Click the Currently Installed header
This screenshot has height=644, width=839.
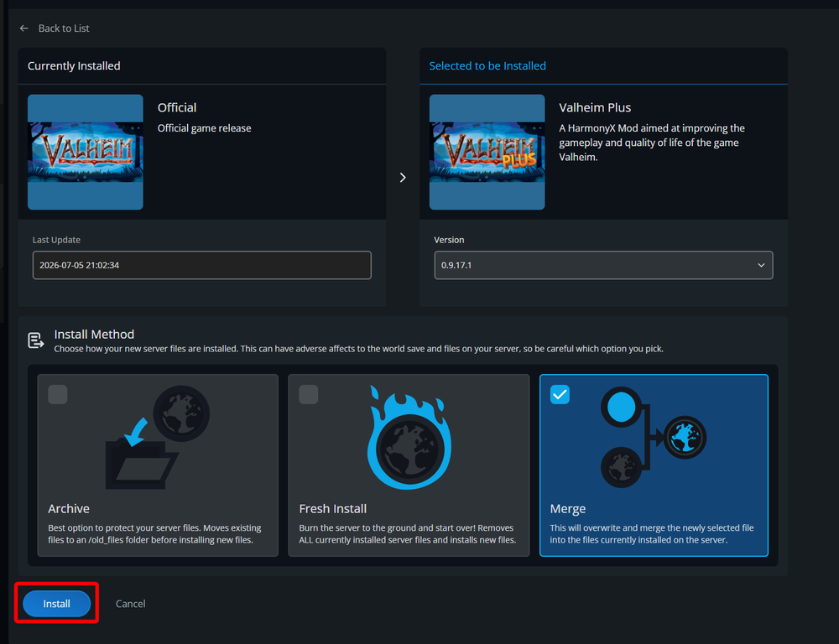(x=74, y=65)
